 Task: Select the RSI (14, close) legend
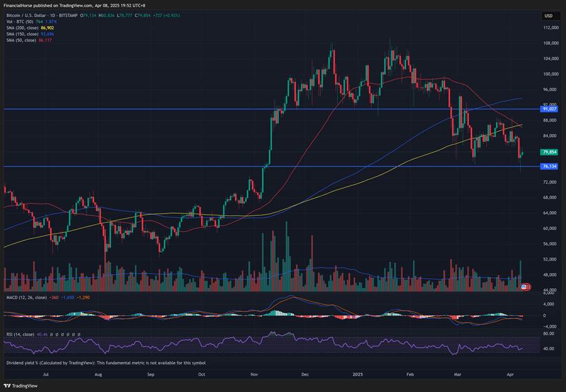click(20, 334)
